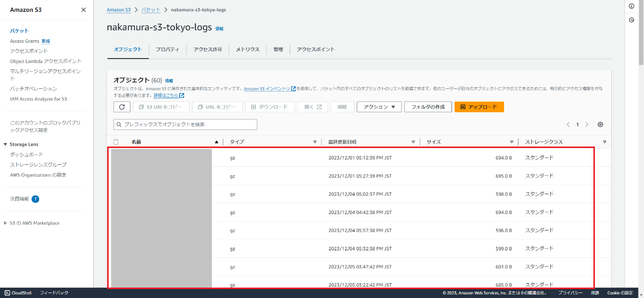Open sidebar アクセスポイント link

(x=29, y=51)
